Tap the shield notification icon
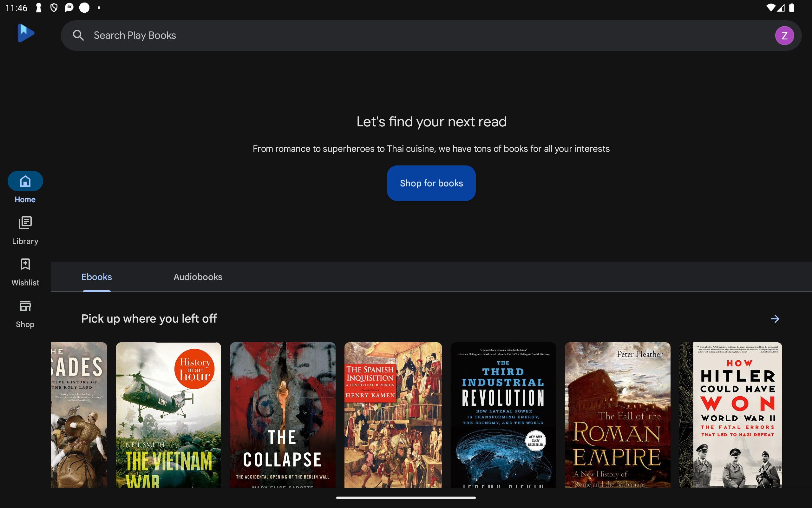 tap(54, 8)
